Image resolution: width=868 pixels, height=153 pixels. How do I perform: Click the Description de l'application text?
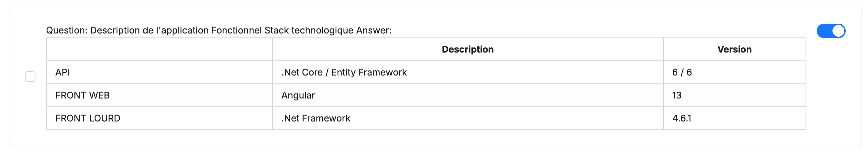149,30
